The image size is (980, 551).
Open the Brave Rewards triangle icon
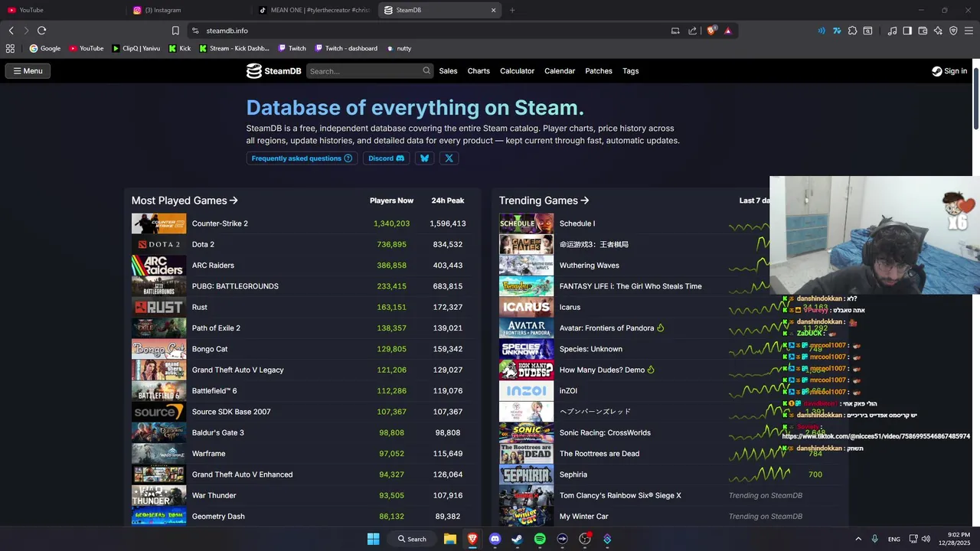pos(728,31)
